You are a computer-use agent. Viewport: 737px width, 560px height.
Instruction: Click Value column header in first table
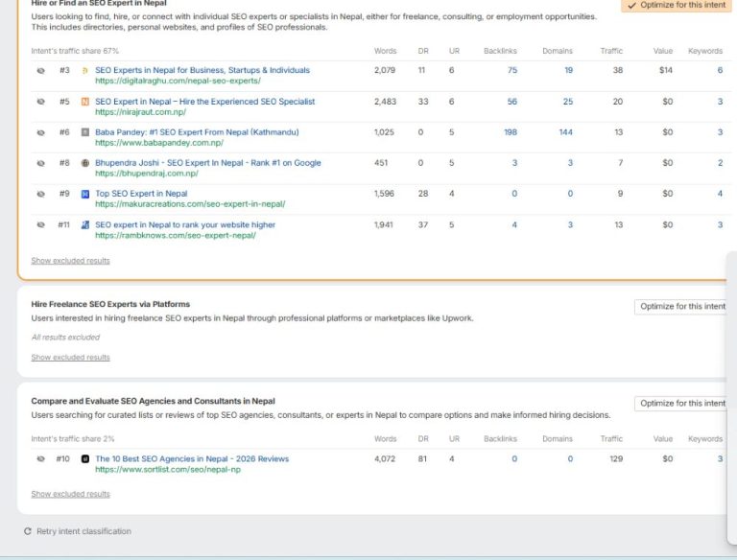point(663,51)
